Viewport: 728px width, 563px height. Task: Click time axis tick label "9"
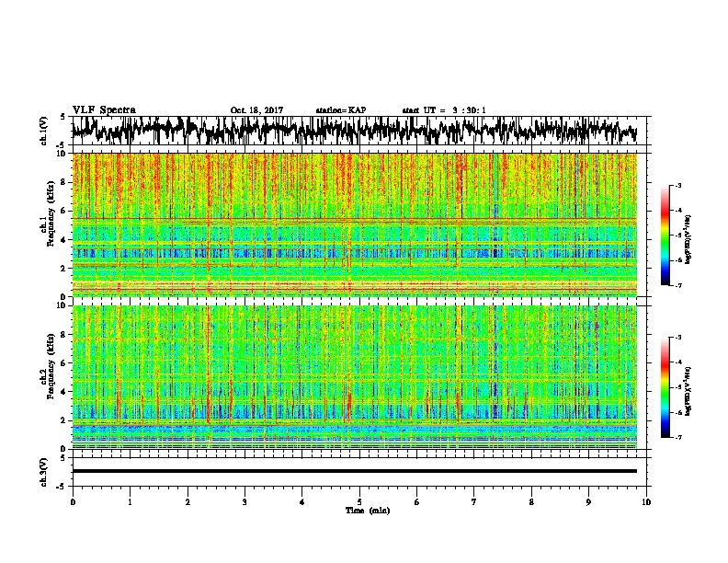tap(588, 501)
